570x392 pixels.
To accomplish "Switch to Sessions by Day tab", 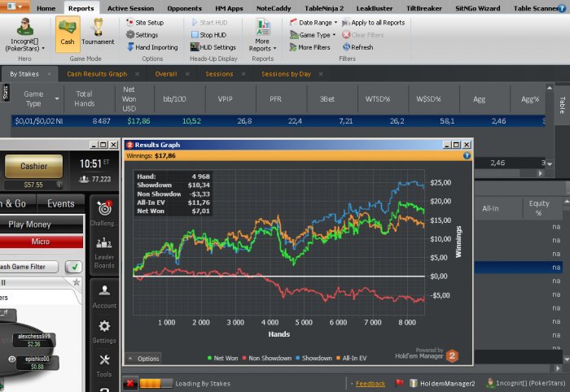I will pos(286,74).
